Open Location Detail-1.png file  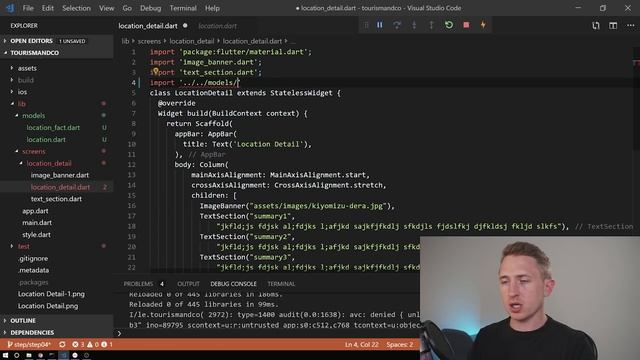[x=51, y=293]
